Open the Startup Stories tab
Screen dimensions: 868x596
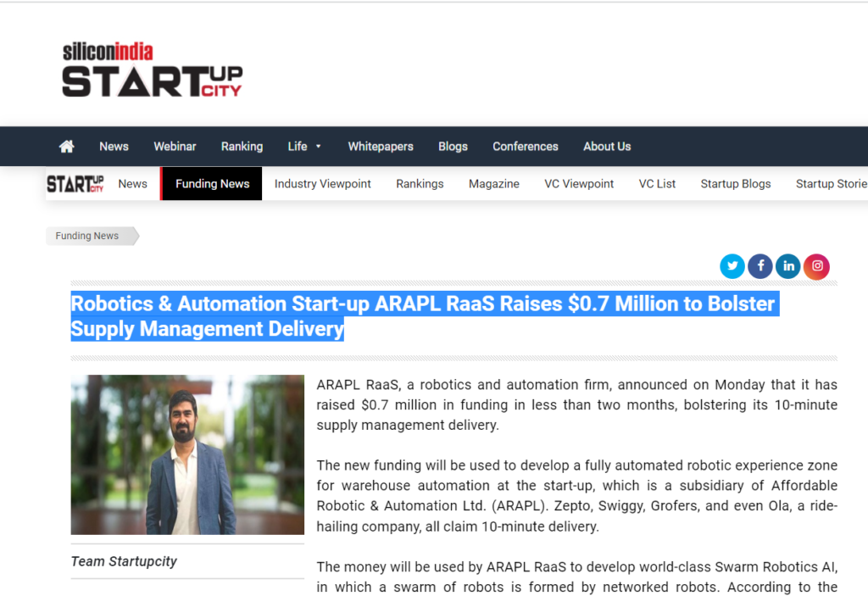point(832,184)
